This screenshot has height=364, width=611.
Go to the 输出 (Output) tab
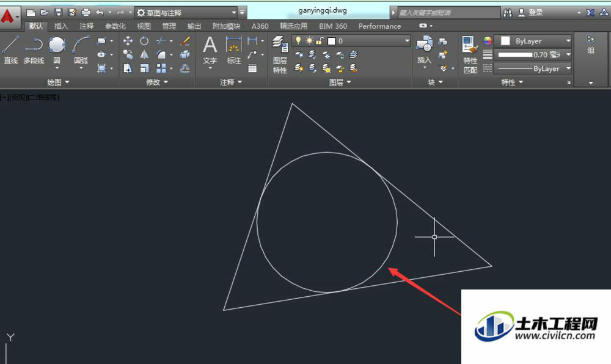click(x=194, y=26)
